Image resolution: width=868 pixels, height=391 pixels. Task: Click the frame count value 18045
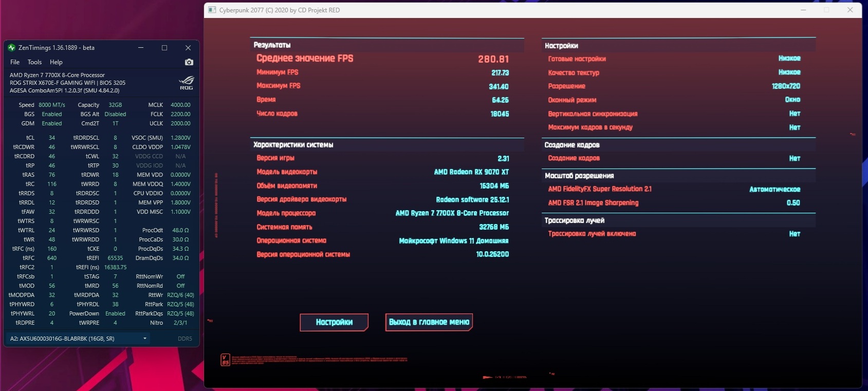point(500,114)
